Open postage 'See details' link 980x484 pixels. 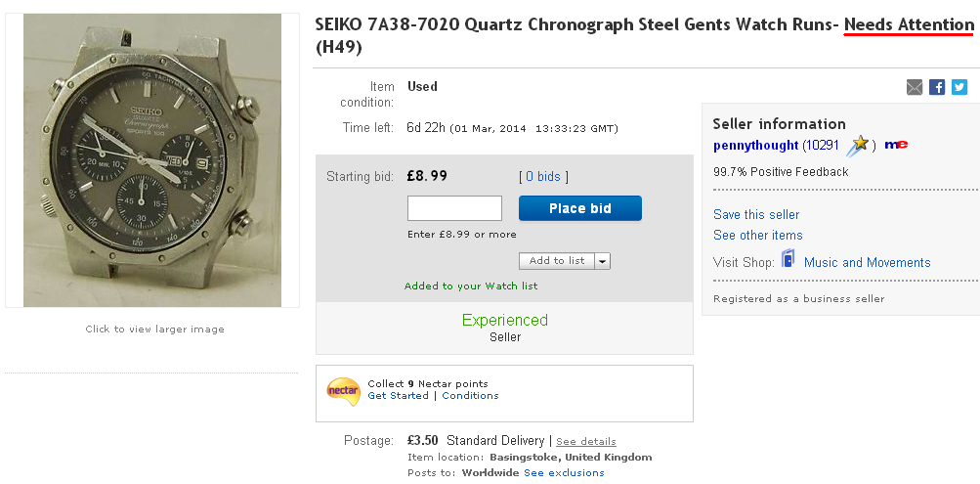coord(586,441)
